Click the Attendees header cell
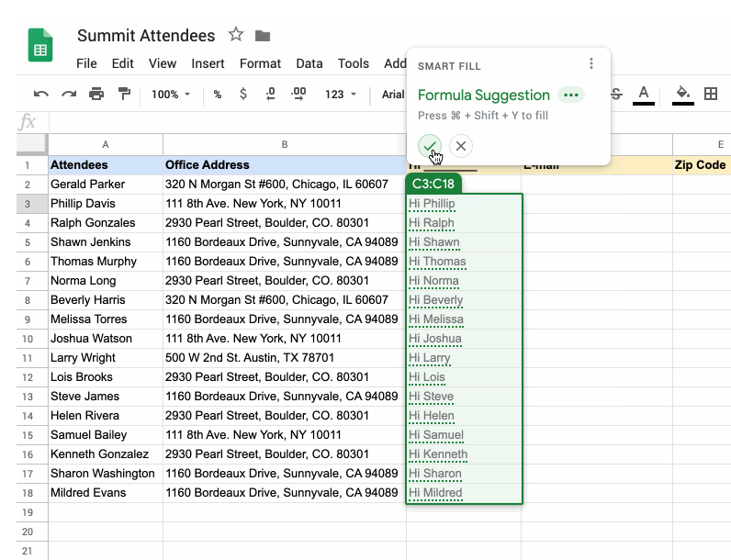 click(x=106, y=165)
